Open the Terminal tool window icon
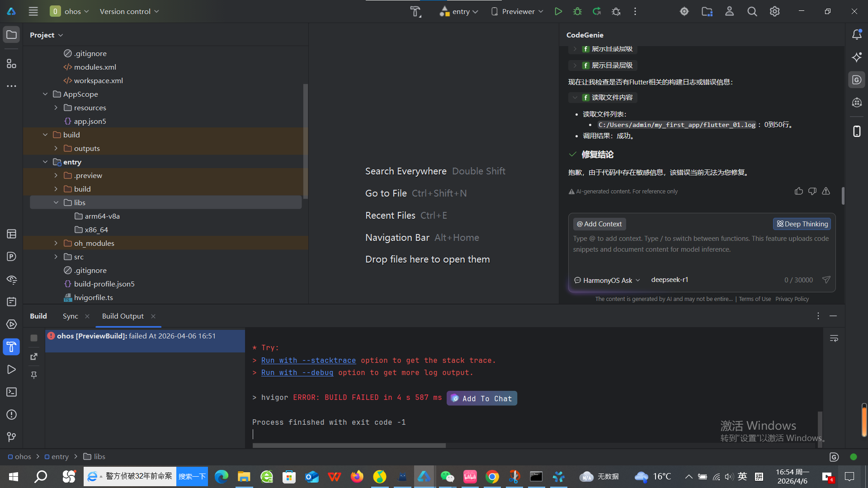 11,392
